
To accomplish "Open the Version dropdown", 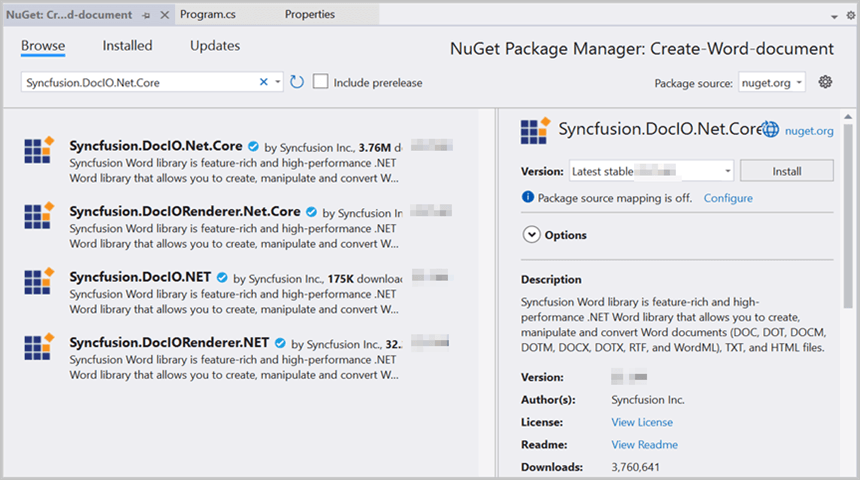I will coord(652,171).
